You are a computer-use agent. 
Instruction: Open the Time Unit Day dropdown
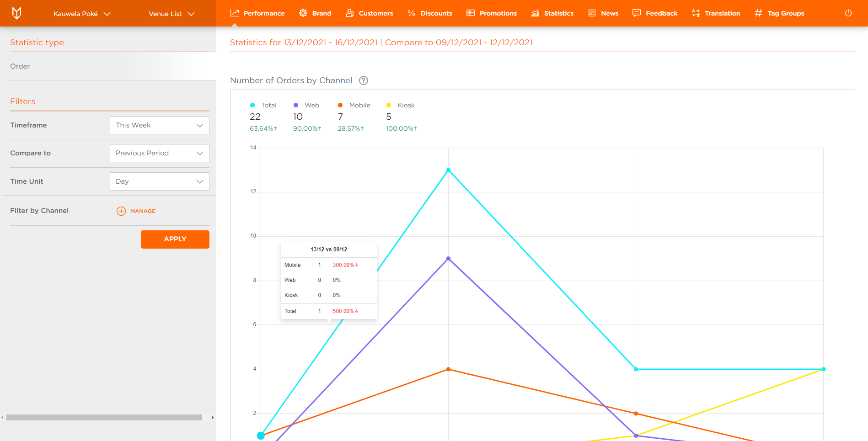click(x=160, y=181)
